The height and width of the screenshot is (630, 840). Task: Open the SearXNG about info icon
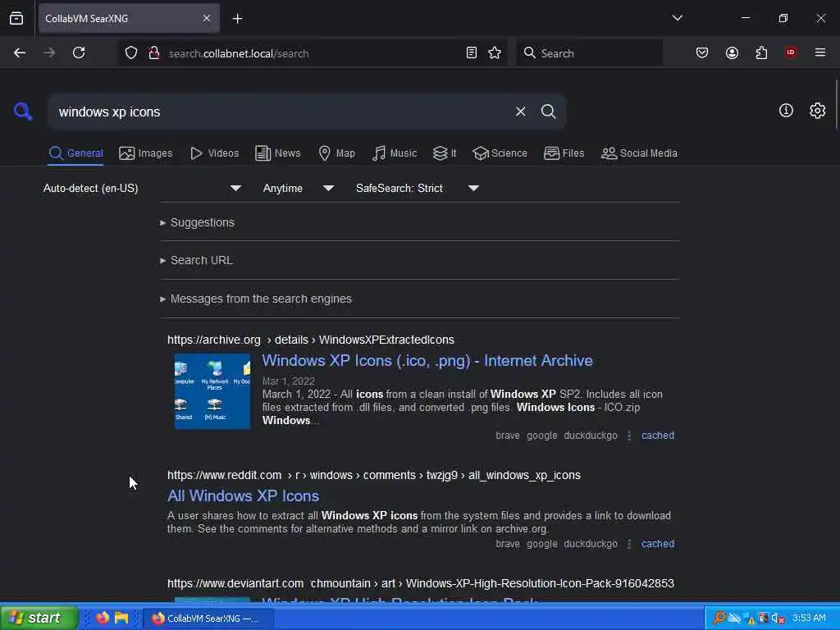786,111
